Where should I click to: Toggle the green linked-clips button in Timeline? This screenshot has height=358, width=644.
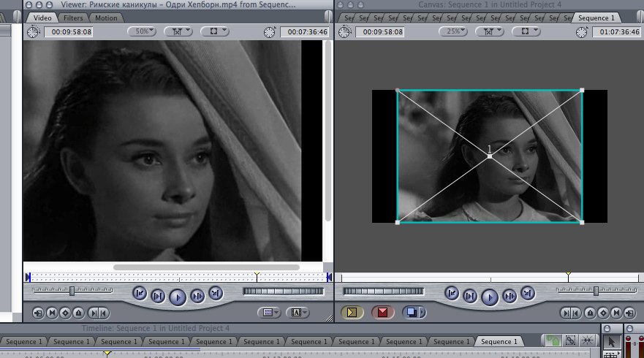click(552, 340)
